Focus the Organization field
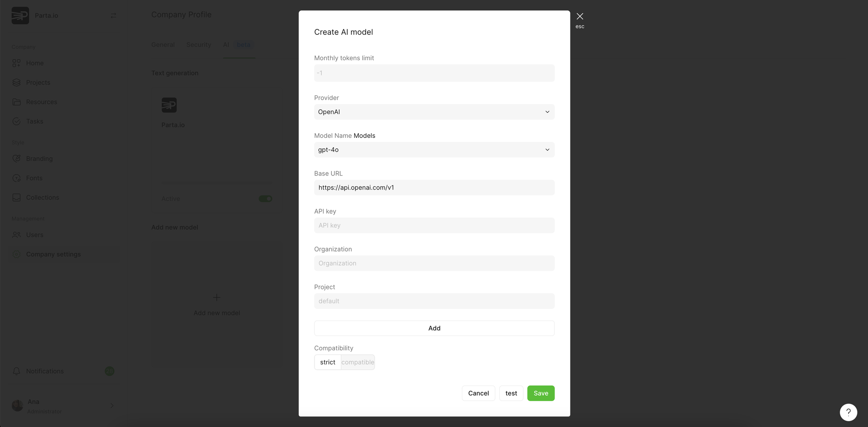Image resolution: width=868 pixels, height=427 pixels. tap(434, 263)
